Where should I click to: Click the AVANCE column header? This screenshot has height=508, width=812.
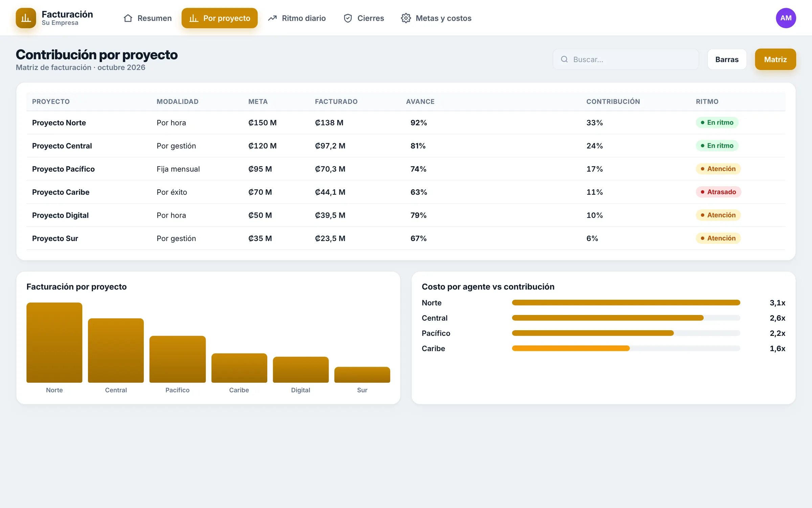(420, 102)
